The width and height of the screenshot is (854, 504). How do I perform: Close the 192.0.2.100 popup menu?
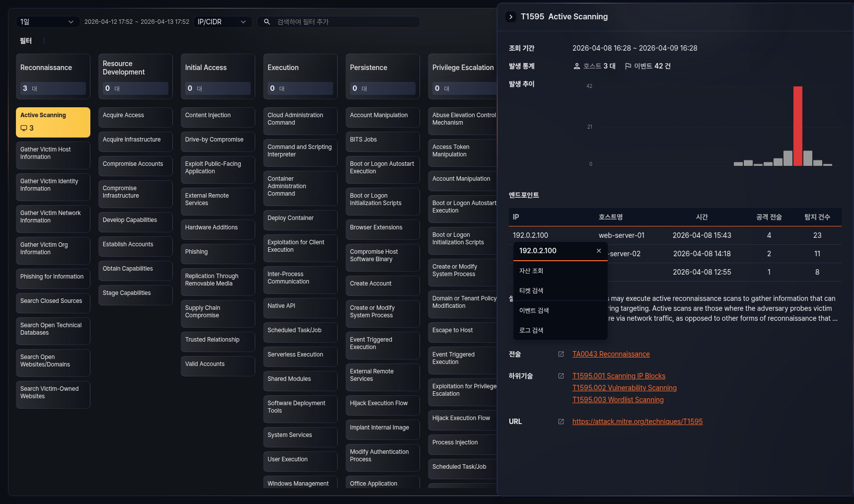(599, 251)
